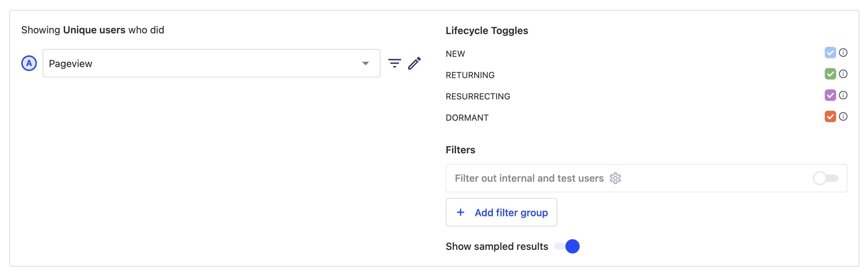The image size is (868, 274).
Task: Click the pencil edit icon for Pageview
Action: click(x=414, y=63)
